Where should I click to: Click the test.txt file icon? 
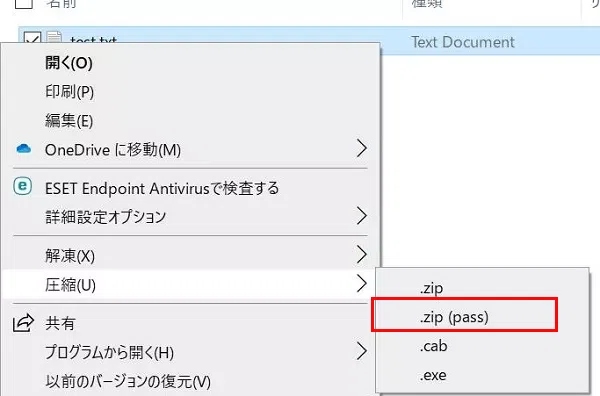pyautogui.click(x=54, y=37)
